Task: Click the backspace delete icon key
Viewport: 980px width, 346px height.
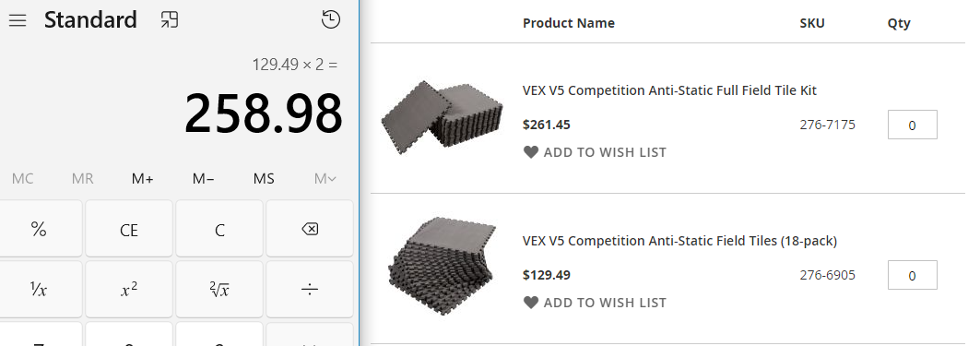Action: 310,229
